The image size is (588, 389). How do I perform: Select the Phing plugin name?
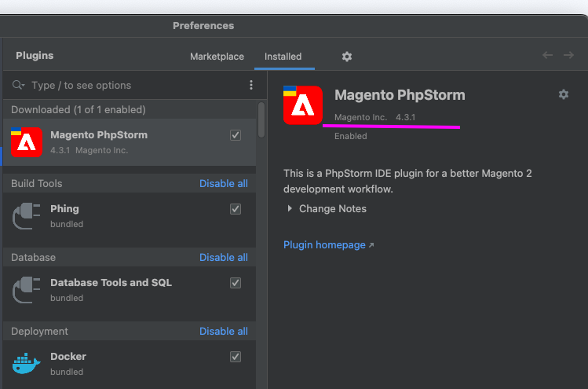(64, 209)
